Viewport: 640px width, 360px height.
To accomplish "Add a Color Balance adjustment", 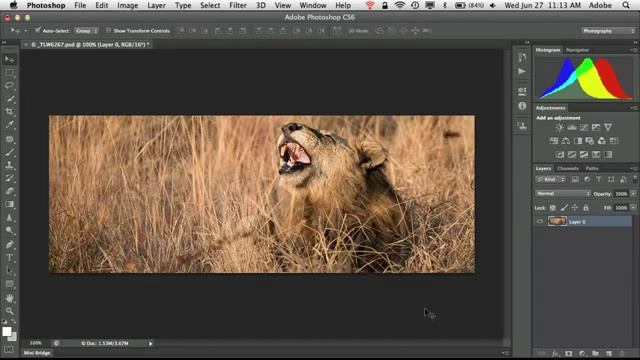I will [566, 141].
